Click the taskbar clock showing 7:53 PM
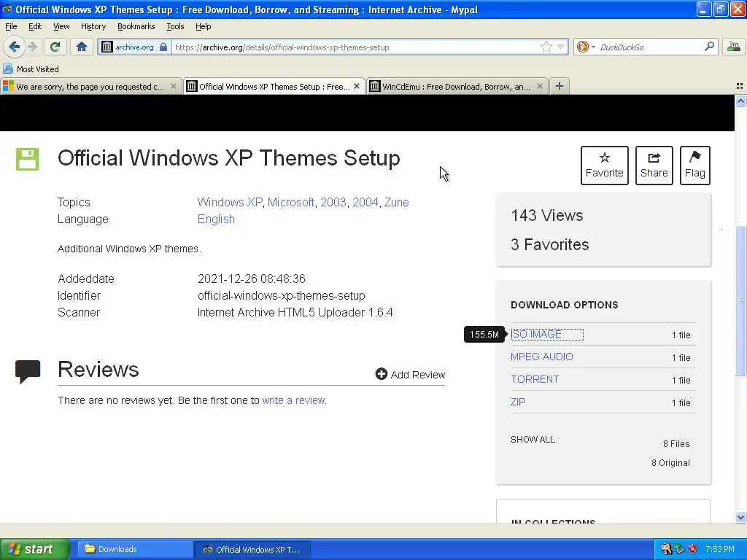 pyautogui.click(x=719, y=549)
